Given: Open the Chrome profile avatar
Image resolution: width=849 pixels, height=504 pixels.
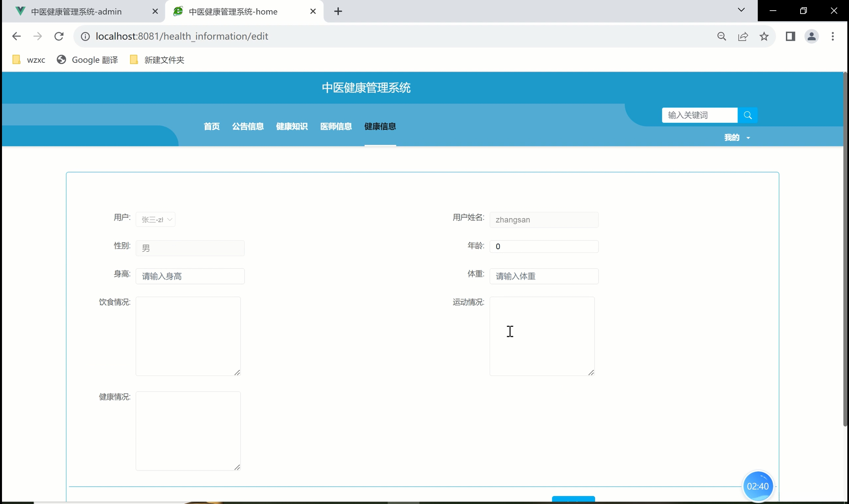Looking at the screenshot, I should pos(811,36).
